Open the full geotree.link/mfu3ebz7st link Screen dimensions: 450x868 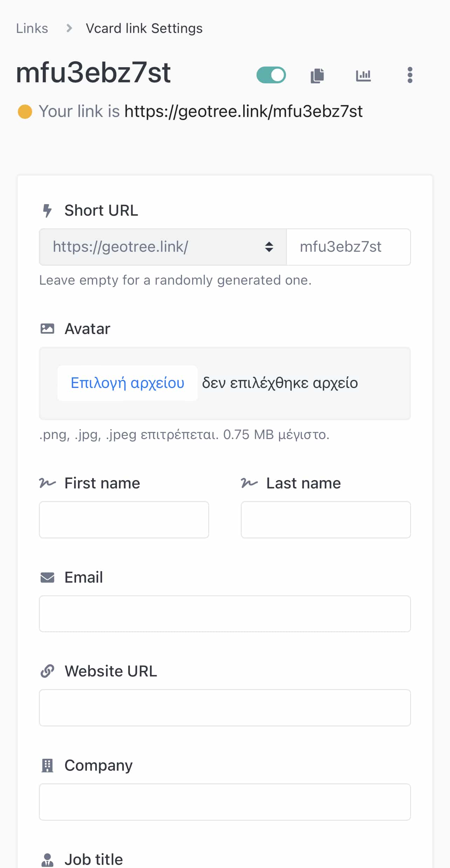click(x=243, y=112)
